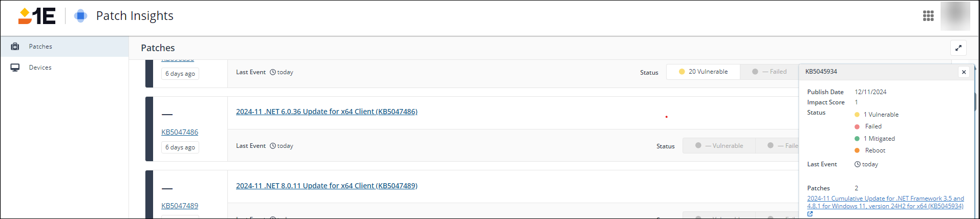
Task: Click the KB5047486 article link
Action: (x=180, y=132)
